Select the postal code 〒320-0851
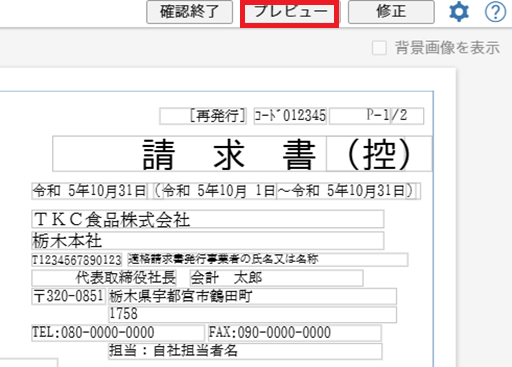The image size is (512, 367). 69,296
